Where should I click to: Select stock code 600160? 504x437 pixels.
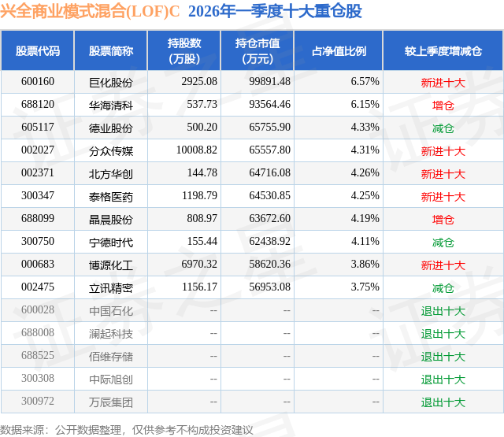38,82
